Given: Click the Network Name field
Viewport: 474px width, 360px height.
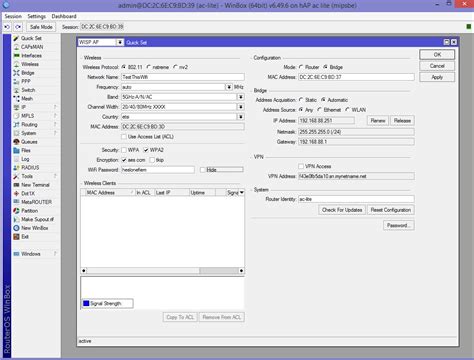Looking at the screenshot, I should coord(183,77).
